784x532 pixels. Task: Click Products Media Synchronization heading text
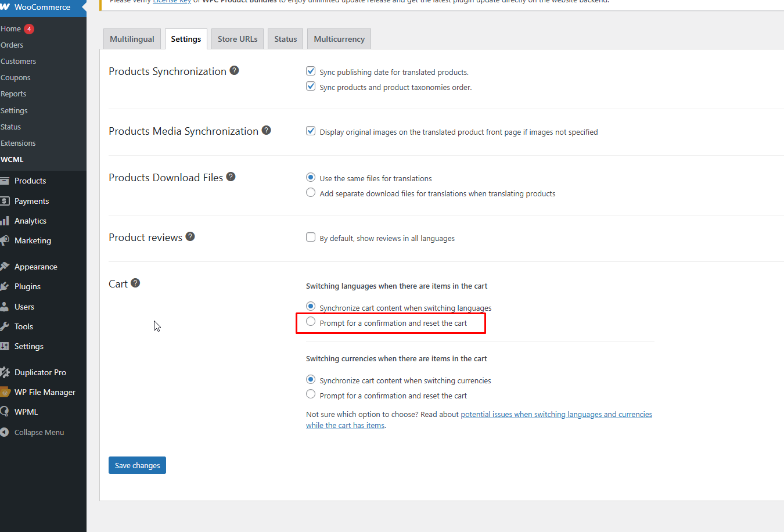(x=184, y=131)
